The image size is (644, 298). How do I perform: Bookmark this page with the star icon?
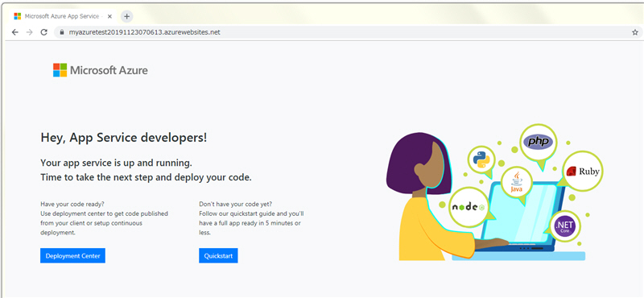click(635, 32)
